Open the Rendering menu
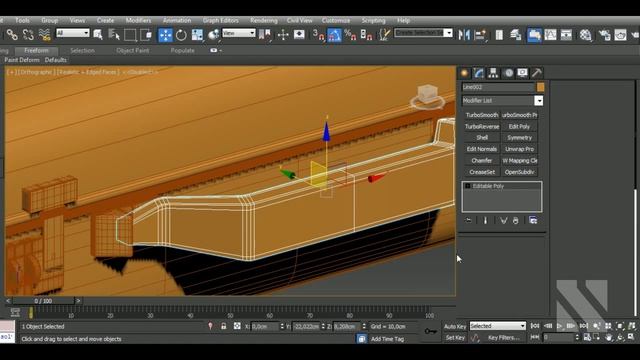Image resolution: width=640 pixels, height=360 pixels. (264, 20)
